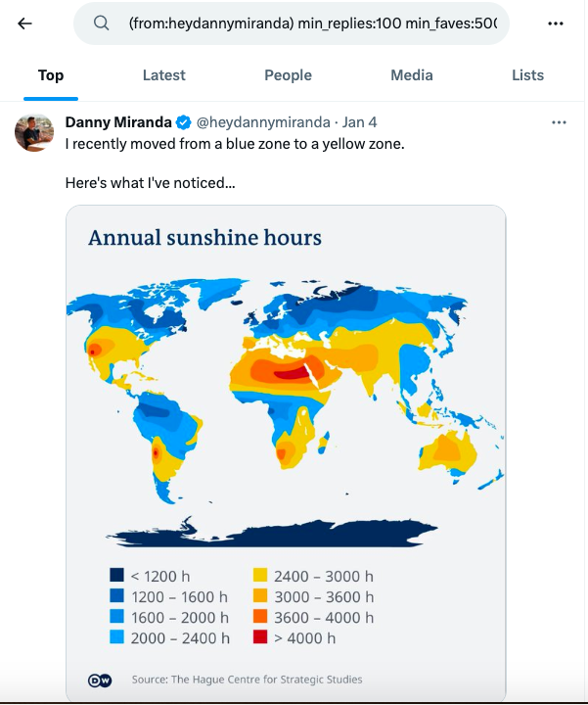588x705 pixels.
Task: Open the Media tab
Action: (412, 75)
